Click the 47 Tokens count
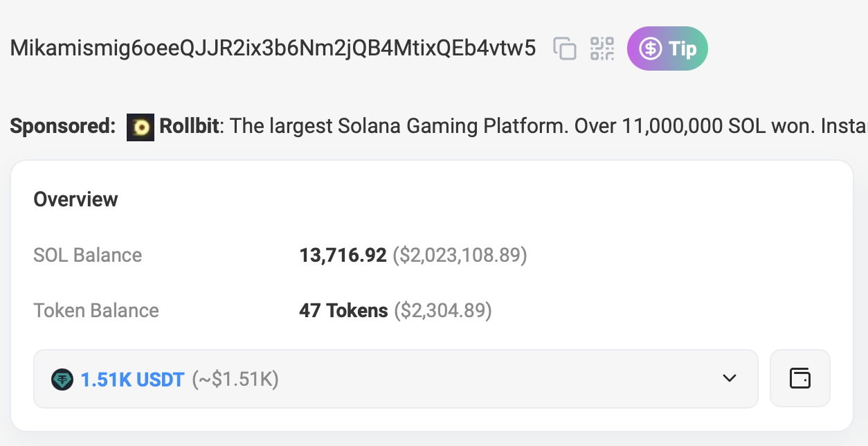The height and width of the screenshot is (446, 868). [x=343, y=311]
